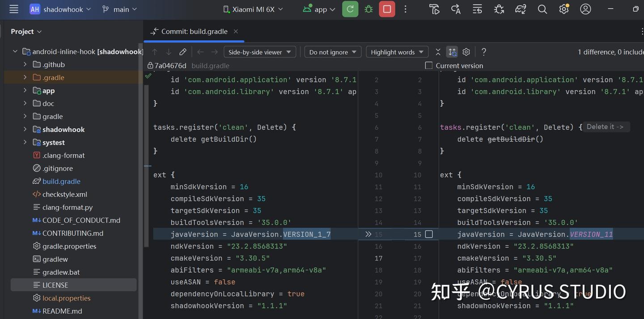Open diff viewer help via question mark icon
This screenshot has height=319, width=644.
[483, 52]
